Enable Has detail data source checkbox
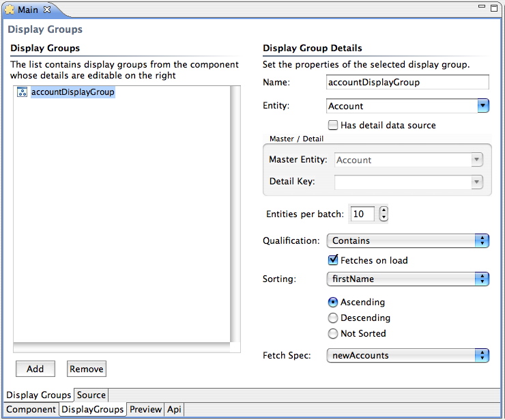The image size is (505, 420). point(333,125)
